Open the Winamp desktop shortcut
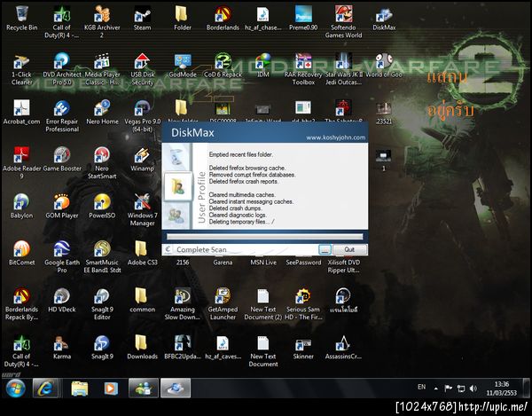 point(142,159)
